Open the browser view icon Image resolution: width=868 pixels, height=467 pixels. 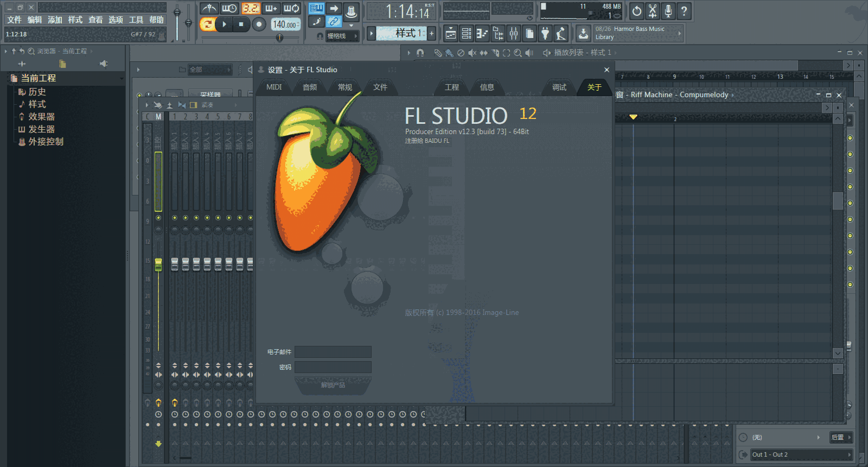pos(497,34)
